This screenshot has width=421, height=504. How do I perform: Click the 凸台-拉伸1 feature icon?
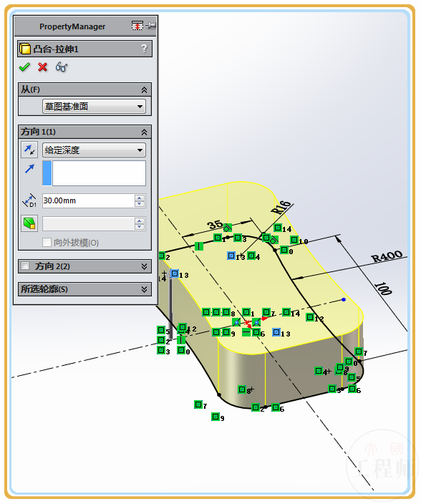pos(25,49)
